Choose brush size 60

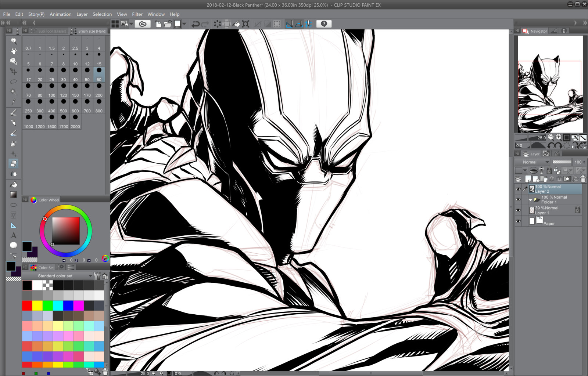[99, 75]
